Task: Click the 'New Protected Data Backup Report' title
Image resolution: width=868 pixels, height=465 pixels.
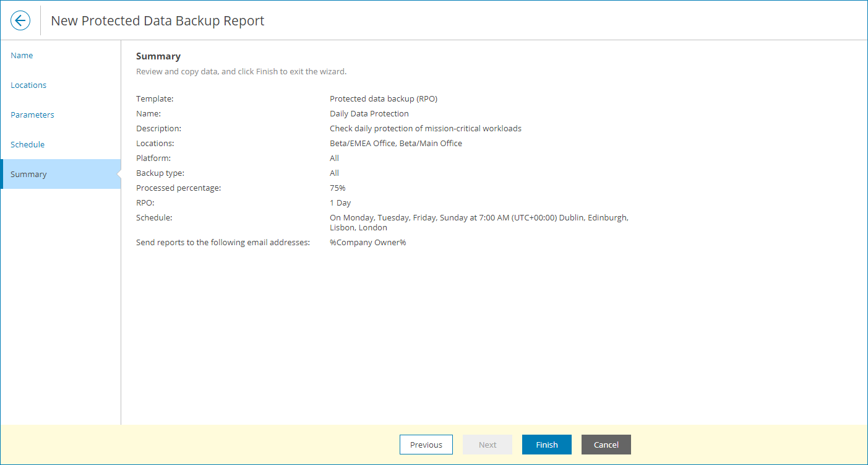Action: click(158, 20)
